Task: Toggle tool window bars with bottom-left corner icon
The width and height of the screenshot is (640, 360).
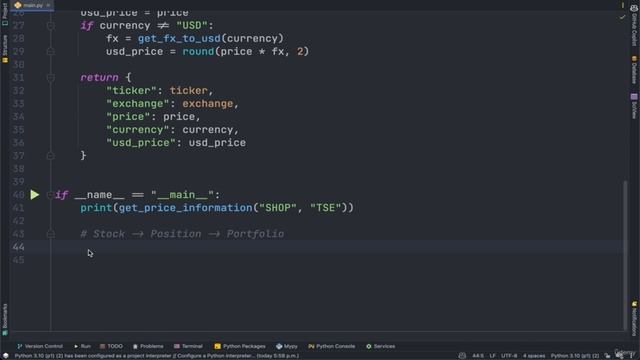Action: (x=5, y=356)
